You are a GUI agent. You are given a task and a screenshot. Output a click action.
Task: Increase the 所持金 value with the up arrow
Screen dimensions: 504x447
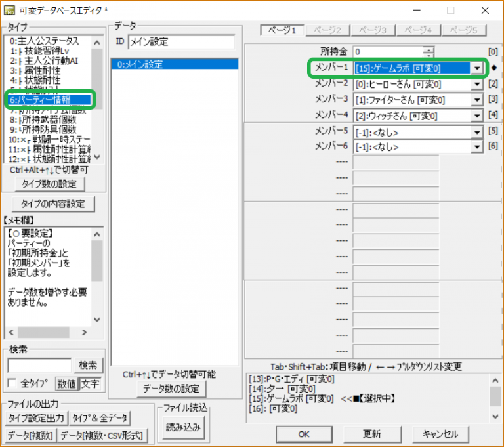pos(429,48)
